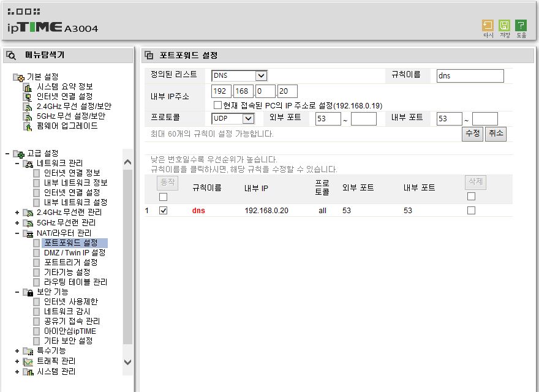This screenshot has width=539, height=392.
Task: Check the 현재 접속된 PC의 IP 주소로 설정 box
Action: [x=217, y=105]
